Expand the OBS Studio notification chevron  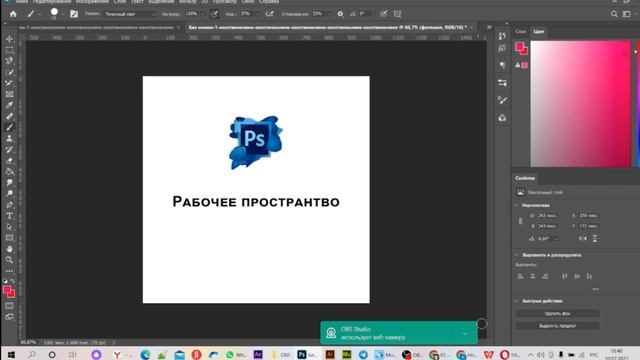click(465, 334)
